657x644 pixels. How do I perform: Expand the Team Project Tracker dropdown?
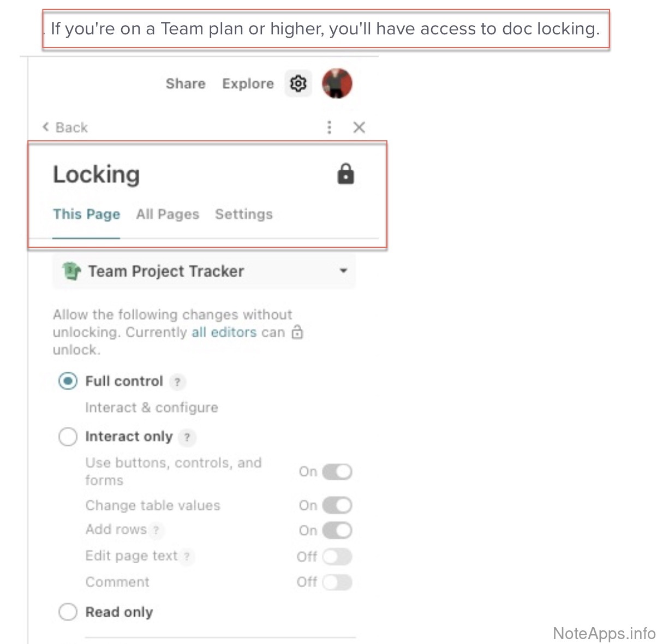[343, 271]
